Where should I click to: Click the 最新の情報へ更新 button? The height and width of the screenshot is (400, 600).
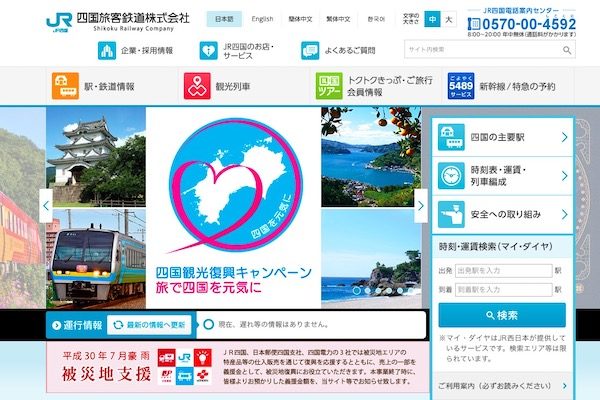coord(149,325)
